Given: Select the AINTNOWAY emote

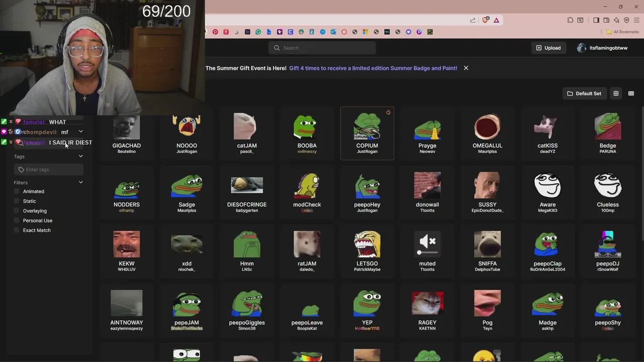Looking at the screenshot, I should tap(126, 310).
